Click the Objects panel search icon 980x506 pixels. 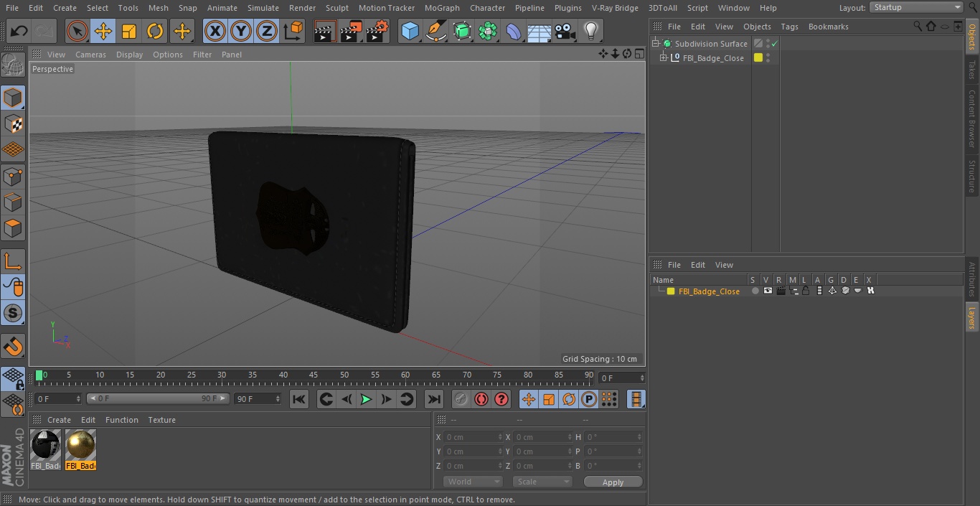point(918,26)
